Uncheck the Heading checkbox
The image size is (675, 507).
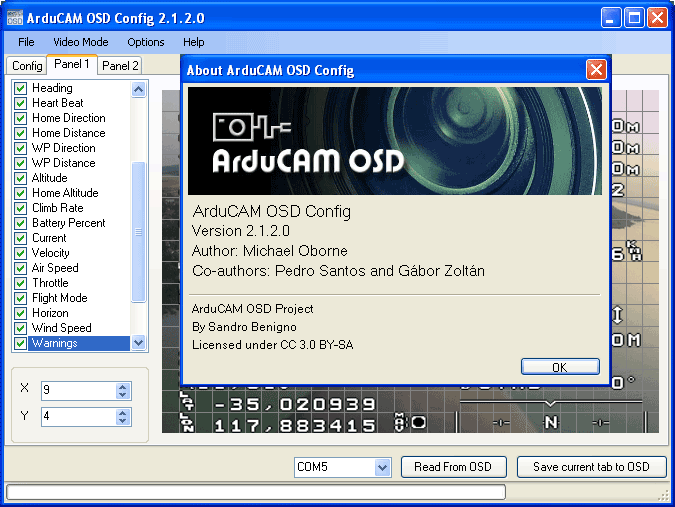pos(20,88)
